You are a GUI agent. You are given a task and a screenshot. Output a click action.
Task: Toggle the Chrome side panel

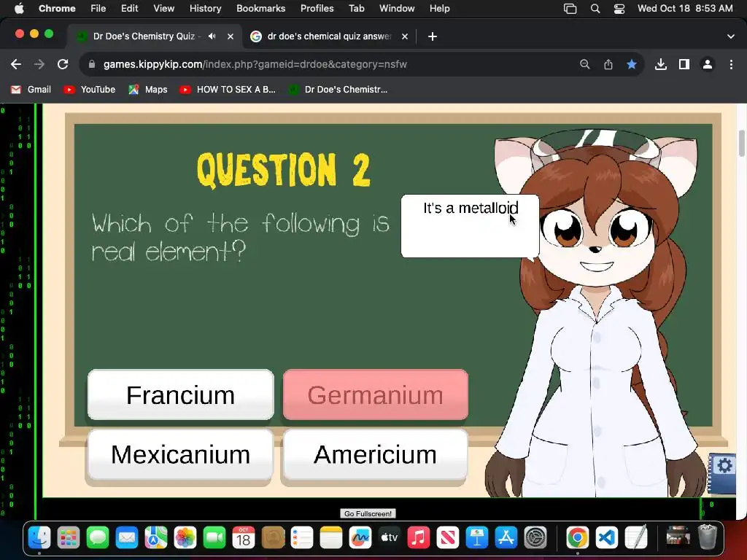coord(684,64)
